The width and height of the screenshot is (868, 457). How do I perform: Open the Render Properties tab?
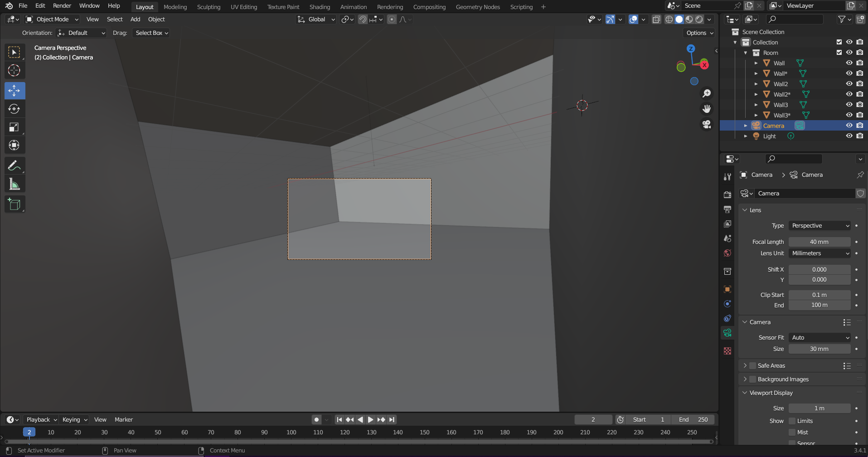pos(727,194)
